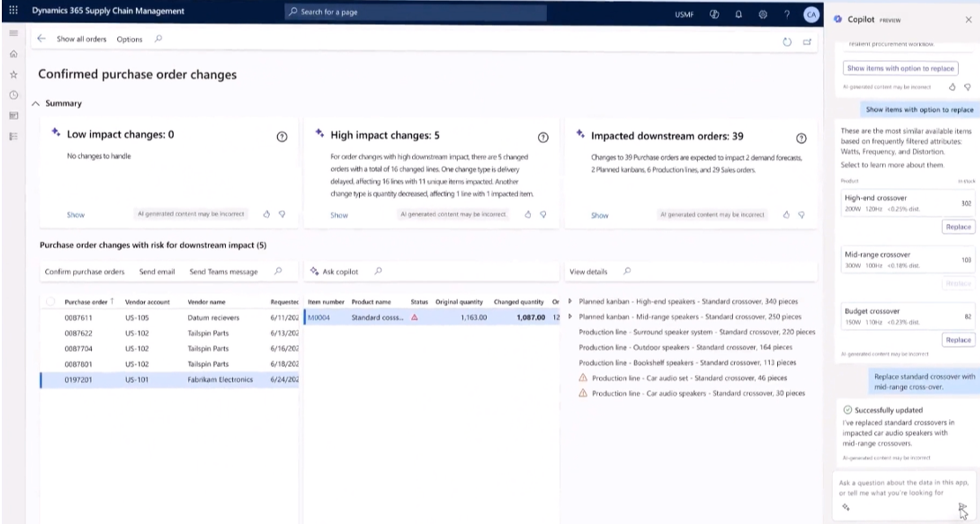
Task: Open the app launcher waffle icon
Action: coord(13,11)
